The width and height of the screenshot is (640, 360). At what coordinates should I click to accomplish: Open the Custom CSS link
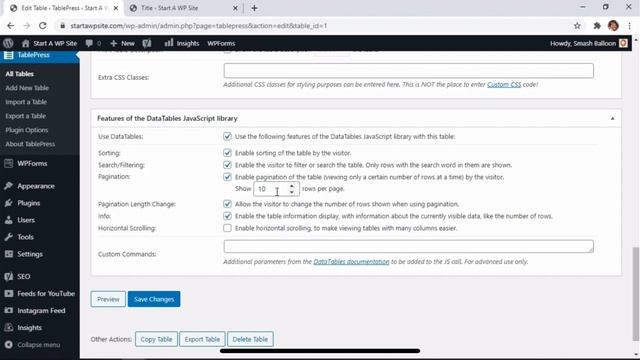504,84
